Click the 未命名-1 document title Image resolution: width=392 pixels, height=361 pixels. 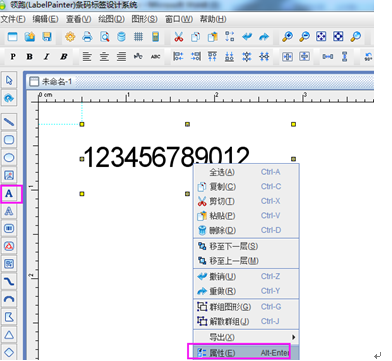[x=56, y=81]
